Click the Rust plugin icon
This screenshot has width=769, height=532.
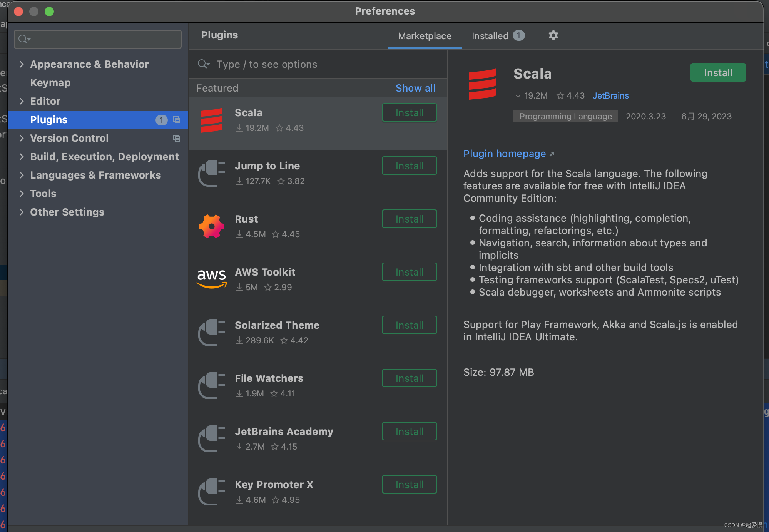(x=212, y=226)
